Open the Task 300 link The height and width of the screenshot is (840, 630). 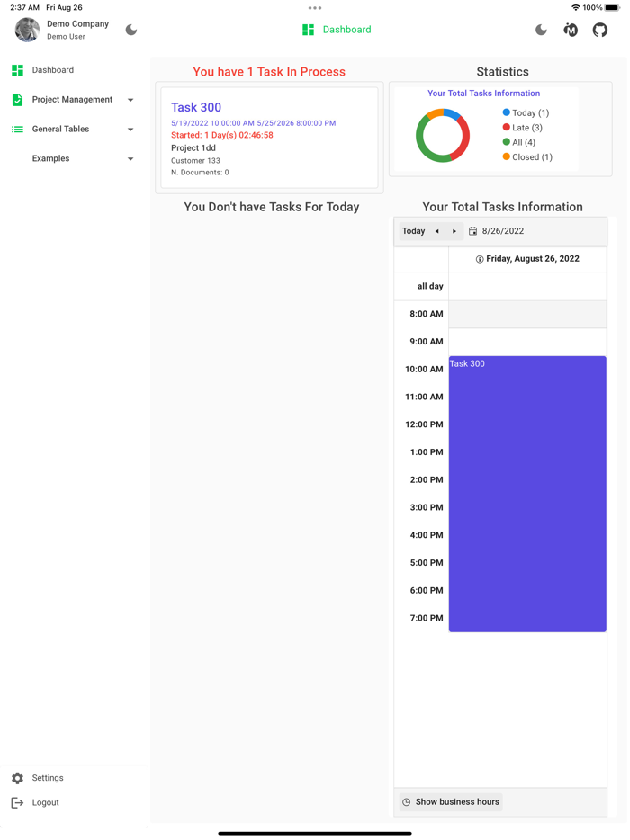[196, 107]
